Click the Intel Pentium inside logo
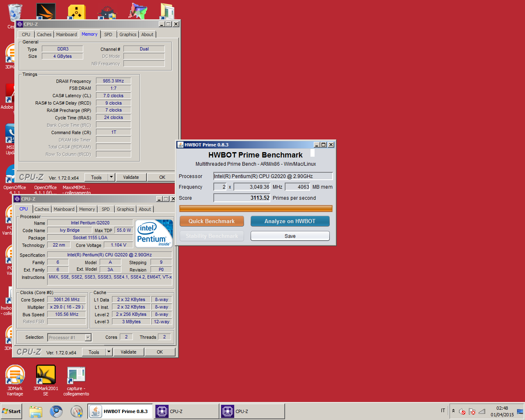This screenshot has height=420, width=525. point(154,233)
